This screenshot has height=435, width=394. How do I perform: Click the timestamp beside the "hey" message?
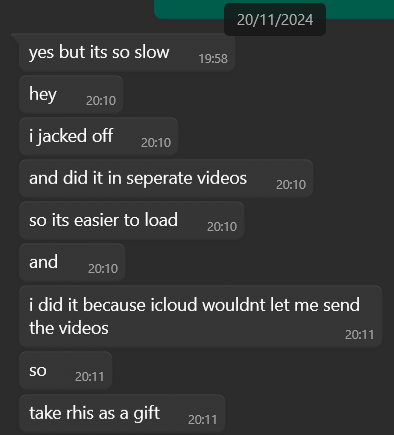point(101,101)
